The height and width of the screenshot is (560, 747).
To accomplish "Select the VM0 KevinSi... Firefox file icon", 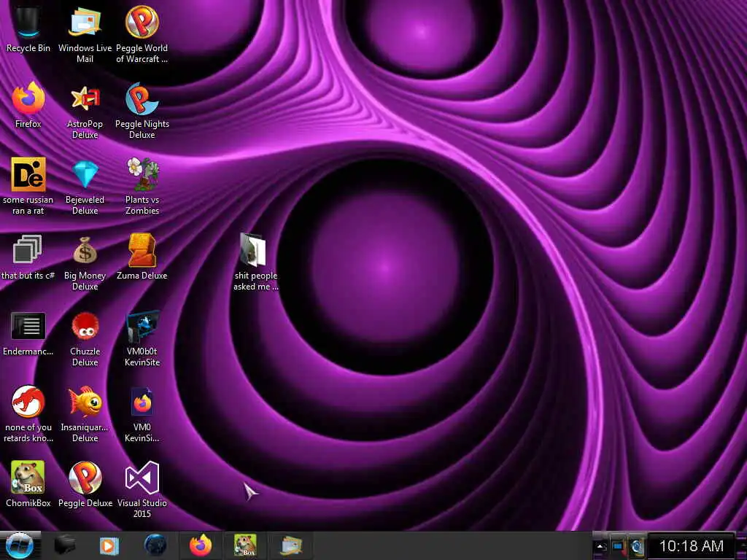I will pyautogui.click(x=142, y=415).
